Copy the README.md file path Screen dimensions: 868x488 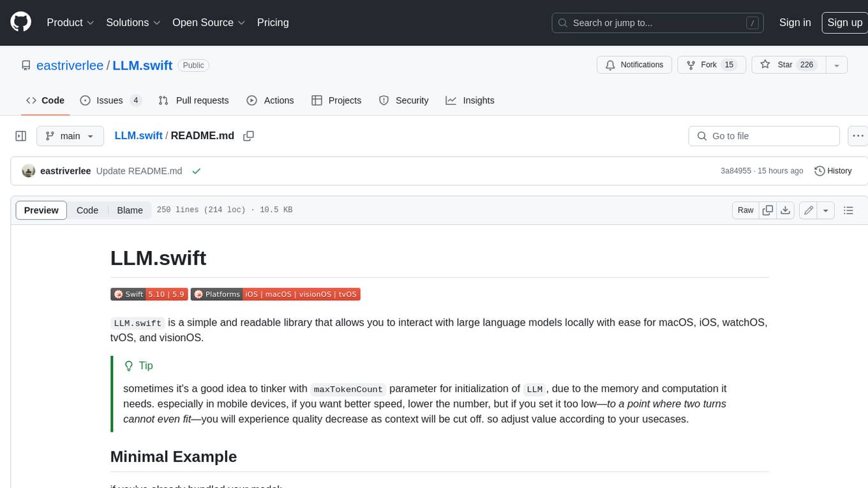pyautogui.click(x=249, y=136)
